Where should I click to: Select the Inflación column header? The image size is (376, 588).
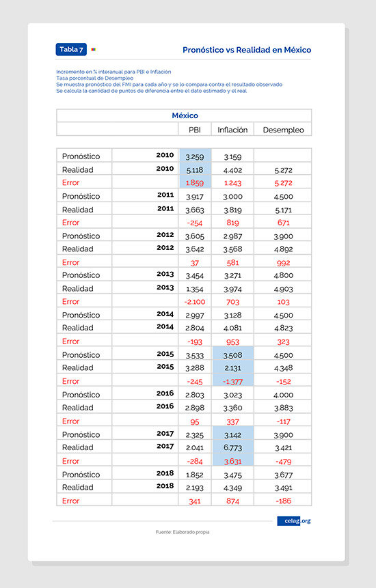232,130
